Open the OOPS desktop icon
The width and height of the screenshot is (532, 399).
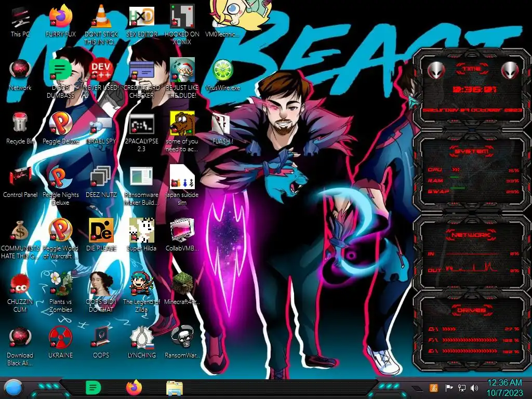pyautogui.click(x=101, y=338)
